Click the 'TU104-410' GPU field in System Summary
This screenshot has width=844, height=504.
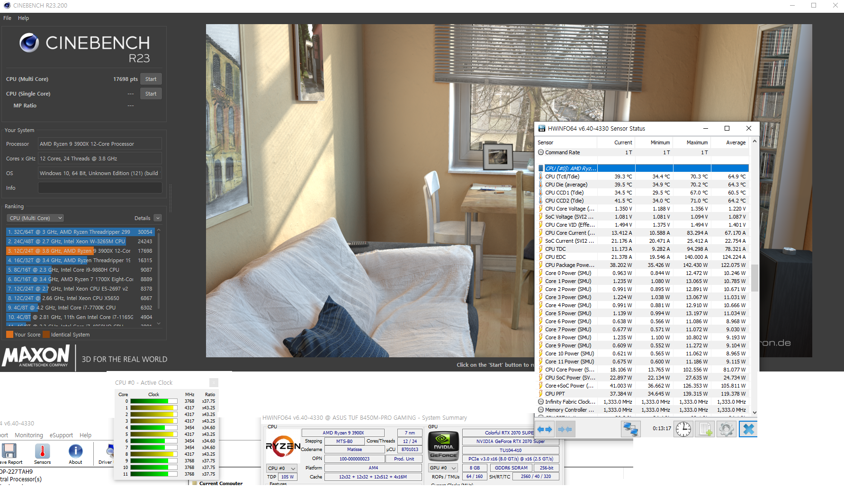coord(511,450)
